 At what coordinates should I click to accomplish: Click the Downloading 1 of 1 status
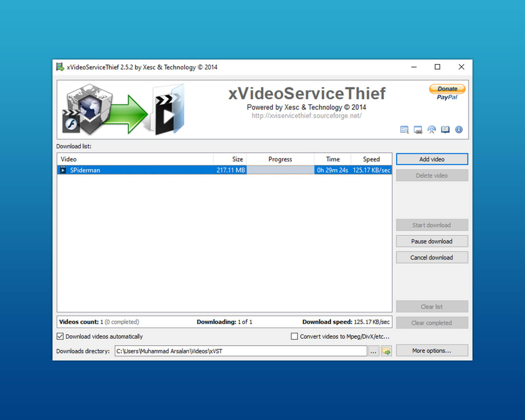tap(224, 322)
